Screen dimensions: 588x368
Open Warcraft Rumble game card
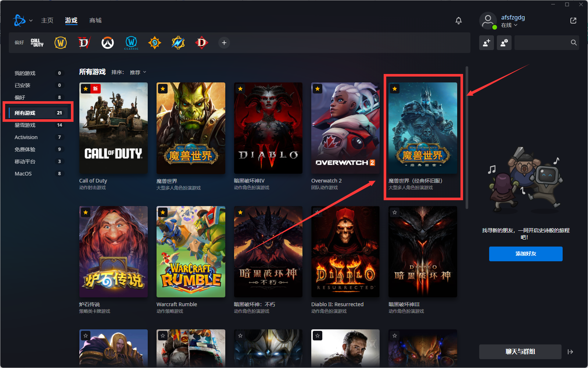tap(191, 252)
